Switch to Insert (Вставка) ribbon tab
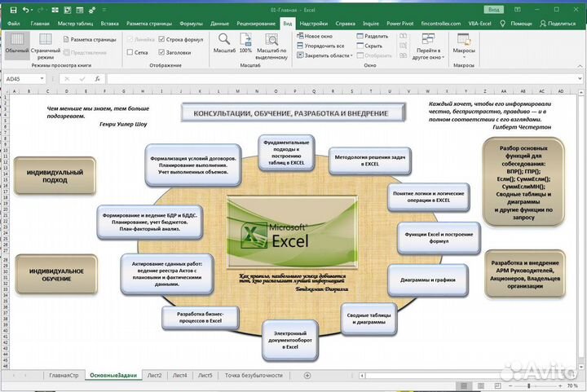Viewport: 587px width, 392px height. (110, 23)
